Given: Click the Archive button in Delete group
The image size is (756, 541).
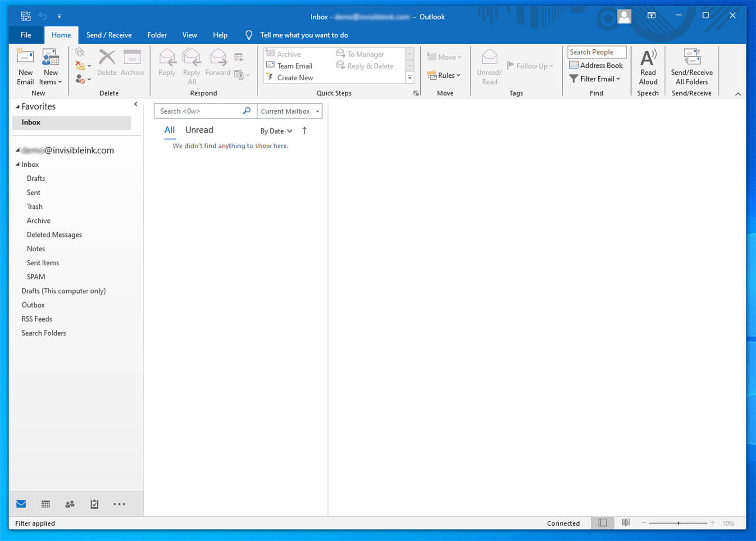Looking at the screenshot, I should (x=132, y=62).
